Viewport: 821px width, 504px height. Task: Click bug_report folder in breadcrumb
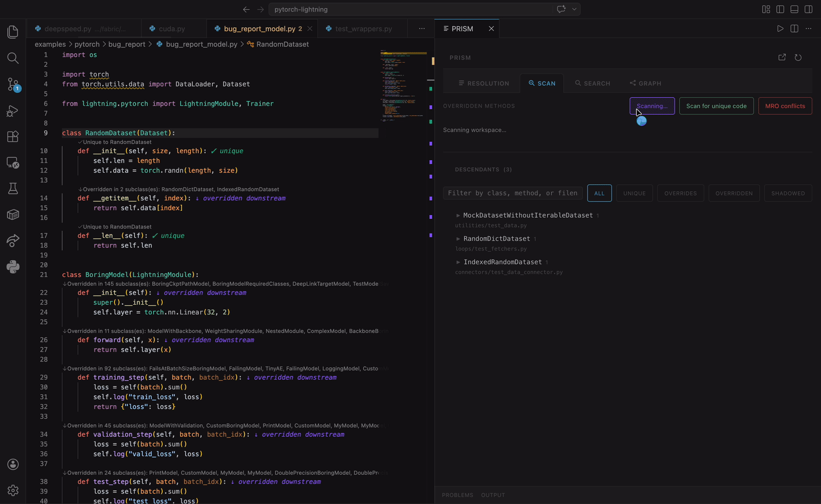127,45
